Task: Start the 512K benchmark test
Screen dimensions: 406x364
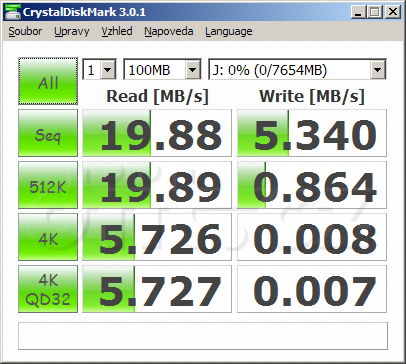Action: click(48, 185)
